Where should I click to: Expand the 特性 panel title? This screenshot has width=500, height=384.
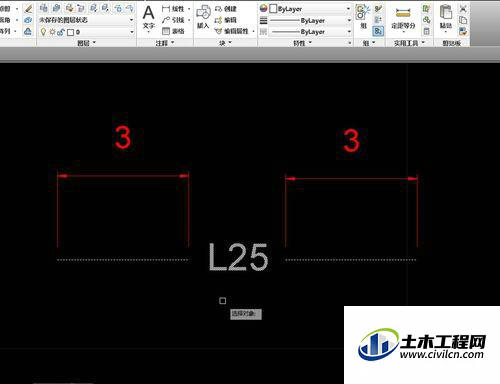point(302,43)
